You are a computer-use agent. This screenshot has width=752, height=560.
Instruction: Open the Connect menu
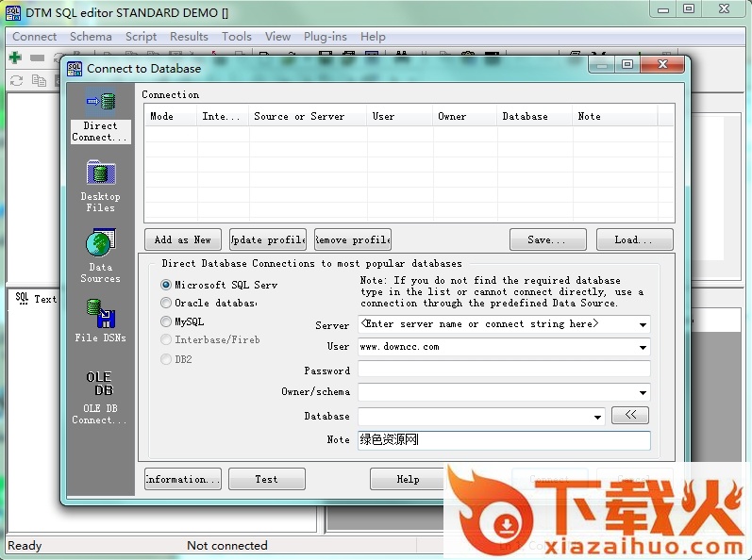click(35, 37)
